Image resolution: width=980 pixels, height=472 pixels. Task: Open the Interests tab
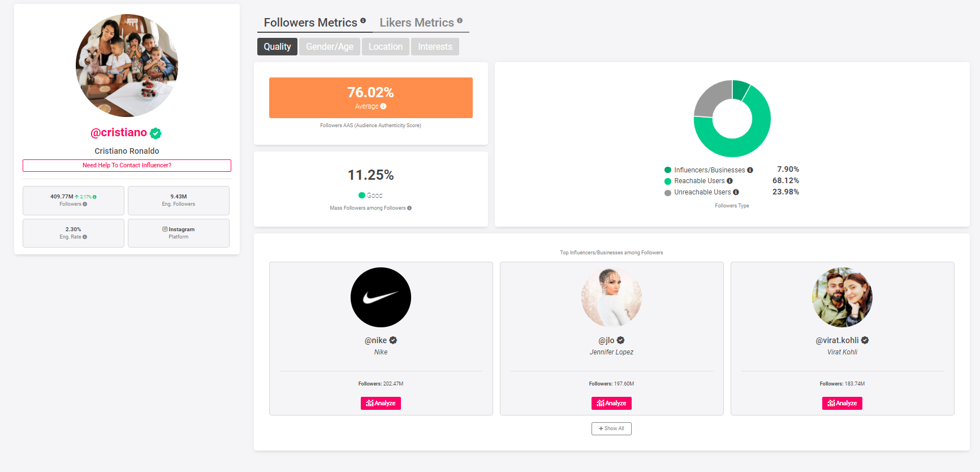(x=435, y=46)
